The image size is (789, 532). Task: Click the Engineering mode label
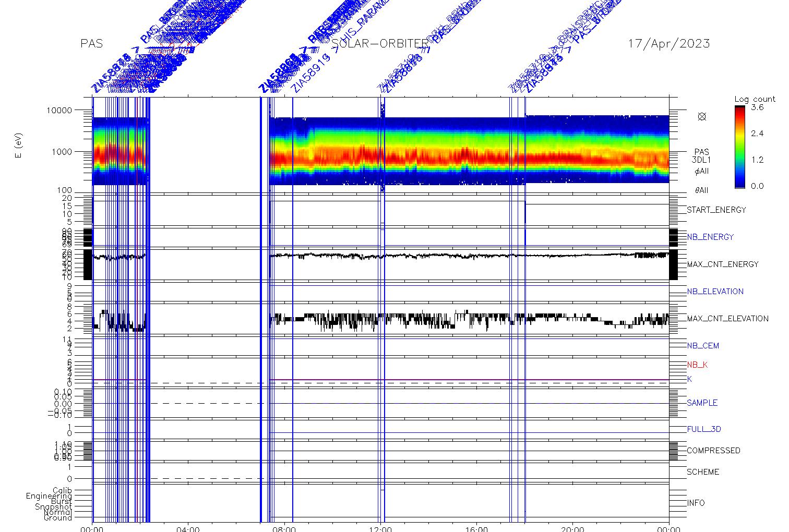tap(49, 496)
